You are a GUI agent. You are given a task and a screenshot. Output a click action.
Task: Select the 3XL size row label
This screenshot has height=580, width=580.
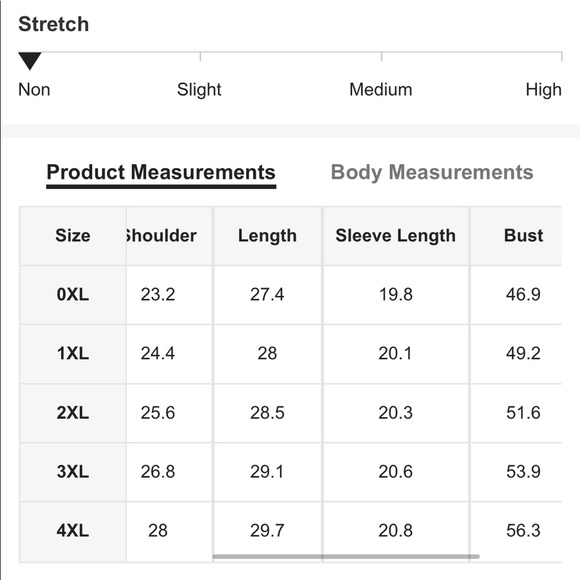73,472
